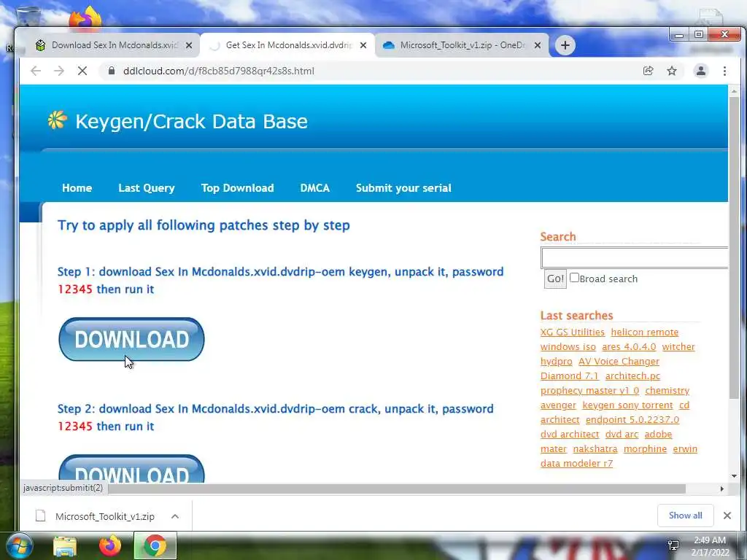
Task: Share this page via the share icon
Action: (x=648, y=71)
